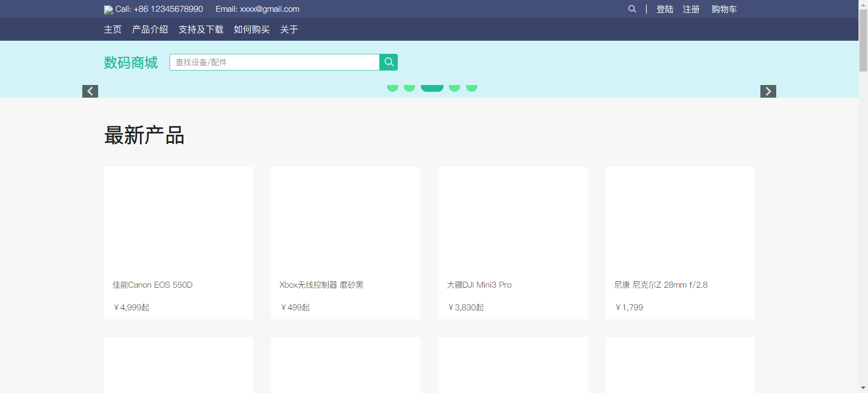868x393 pixels.
Task: Click the phone icon beside Call
Action: pos(108,9)
